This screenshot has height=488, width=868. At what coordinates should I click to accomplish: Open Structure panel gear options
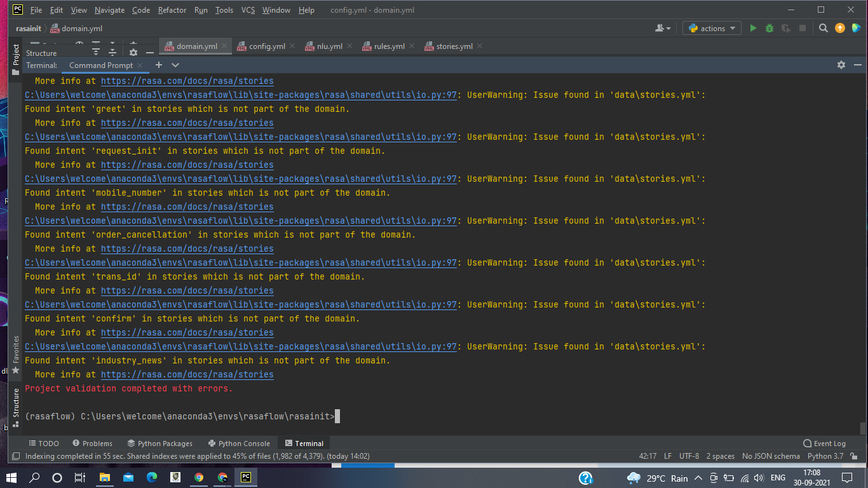coord(133,53)
